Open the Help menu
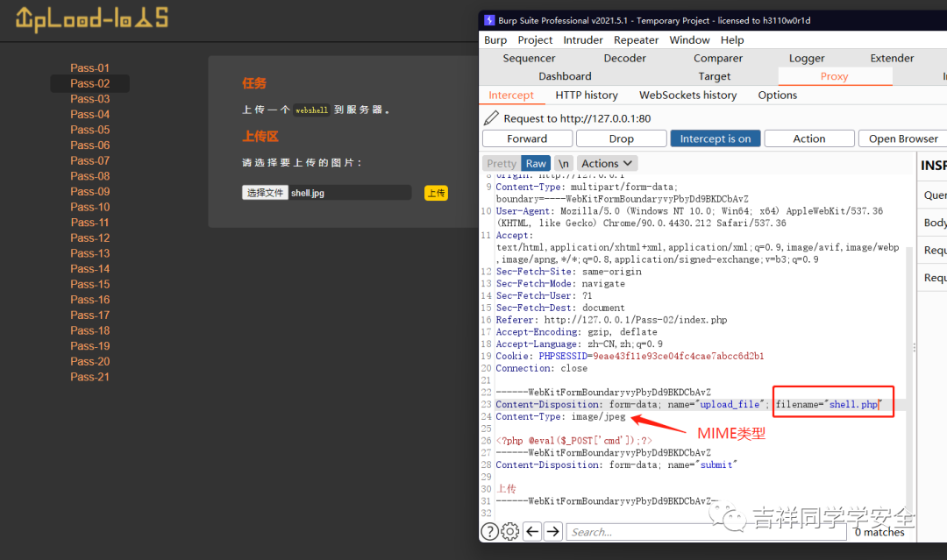Screen dimensions: 947x560 (x=732, y=39)
